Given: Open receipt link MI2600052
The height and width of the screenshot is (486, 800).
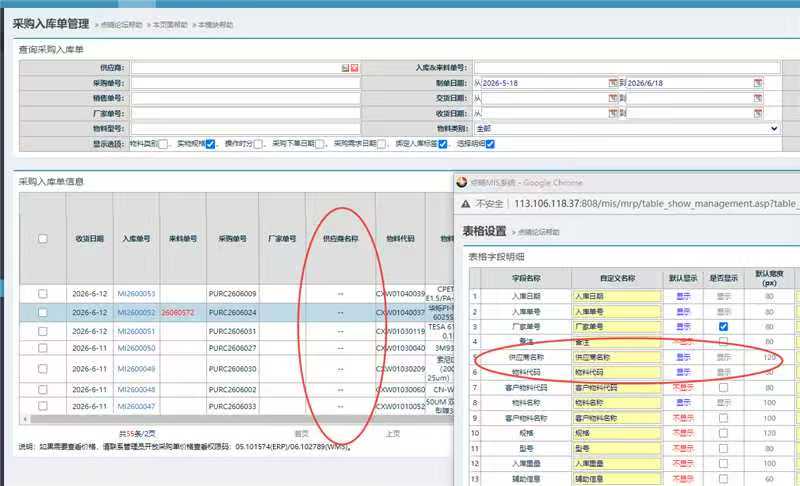Looking at the screenshot, I should [x=136, y=313].
